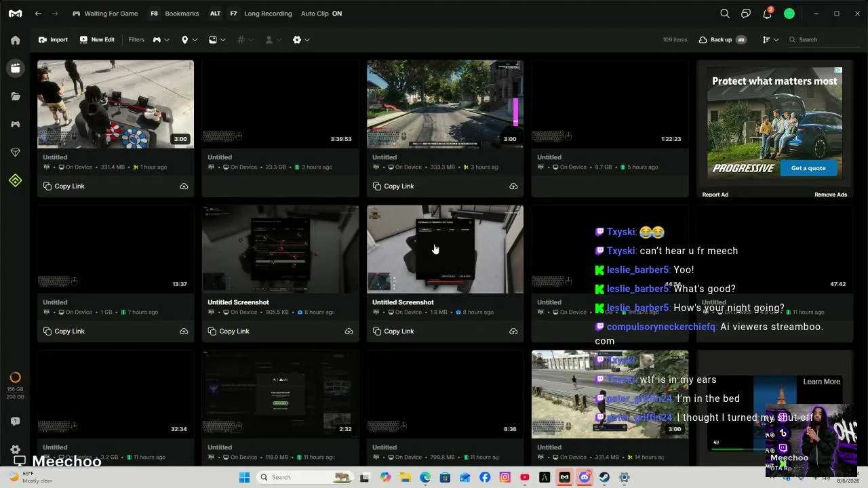
Task: Expand the media type filter dropdown
Action: click(217, 40)
